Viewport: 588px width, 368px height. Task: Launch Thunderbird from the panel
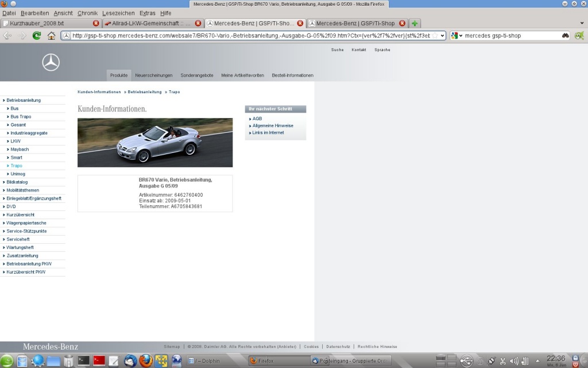click(x=130, y=361)
